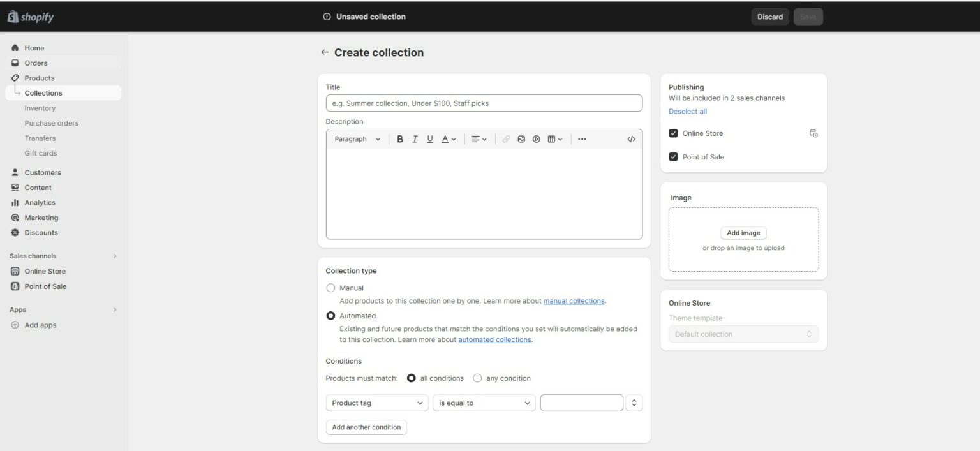980x451 pixels.
Task: Apply bold formatting in the description editor
Action: click(x=400, y=138)
